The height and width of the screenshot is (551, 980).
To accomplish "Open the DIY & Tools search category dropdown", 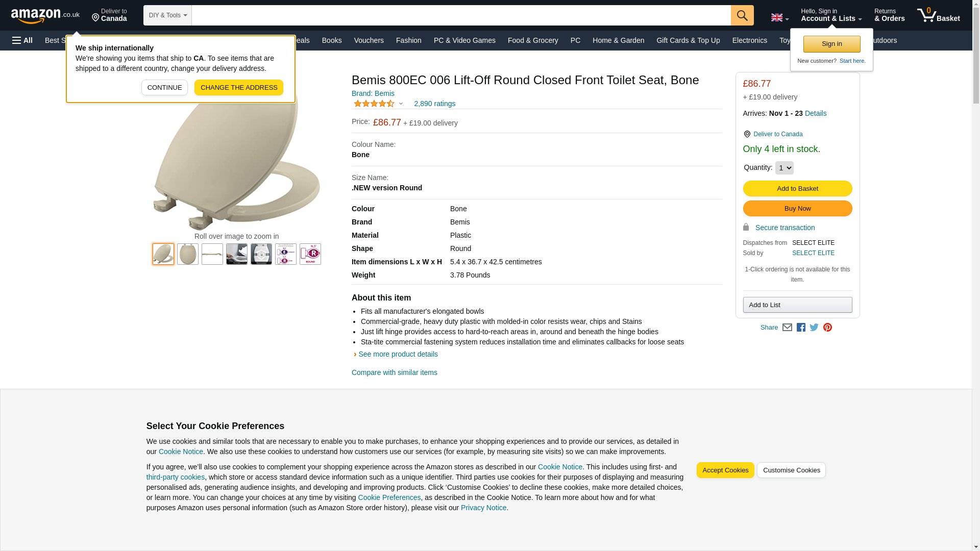I will 167,15.
